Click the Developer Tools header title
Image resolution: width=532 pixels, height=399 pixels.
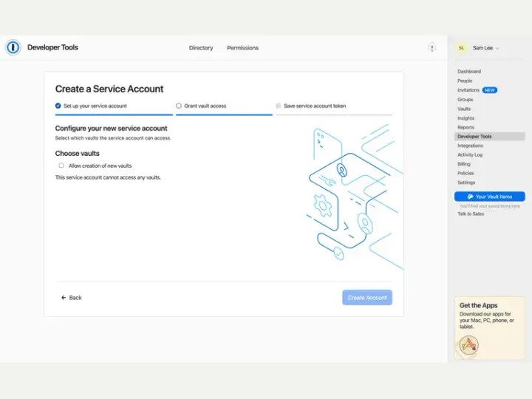click(x=52, y=47)
